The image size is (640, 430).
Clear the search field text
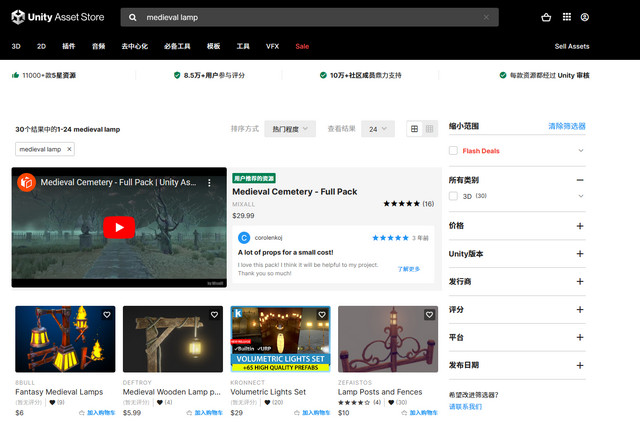(x=486, y=18)
